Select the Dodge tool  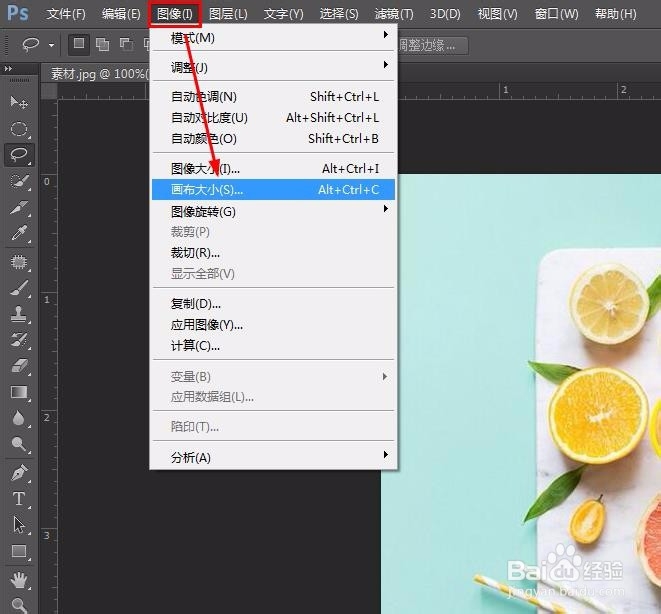[19, 444]
